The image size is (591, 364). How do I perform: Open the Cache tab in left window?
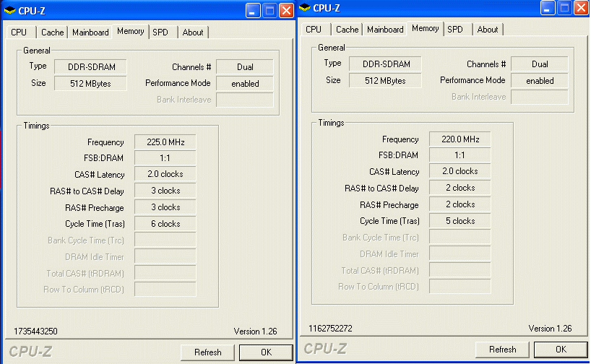click(x=52, y=32)
